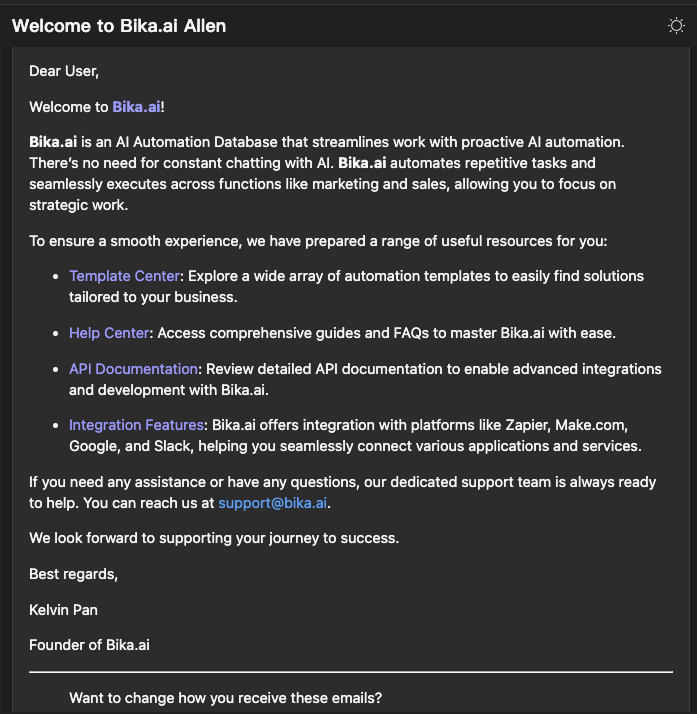Open the Integration Features link
Screen dimensions: 697x714
tap(138, 427)
